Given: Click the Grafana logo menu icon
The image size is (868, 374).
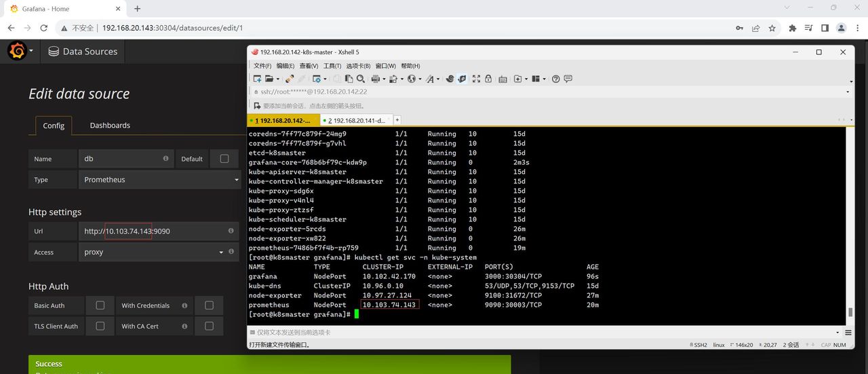Looking at the screenshot, I should click(x=18, y=51).
